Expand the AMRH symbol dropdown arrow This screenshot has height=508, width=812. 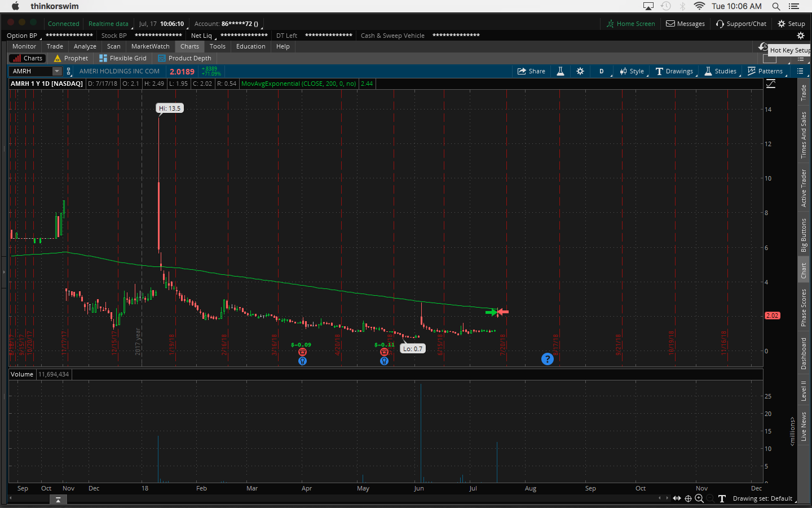tap(57, 71)
